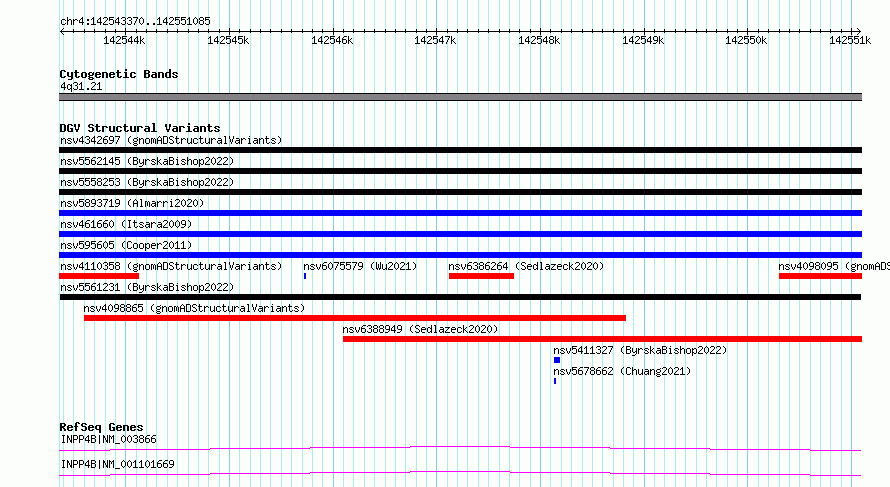Open nsv5561231 (ByrskaBishop2022) label
Viewport: 890px width, 487px height.
pos(147,287)
